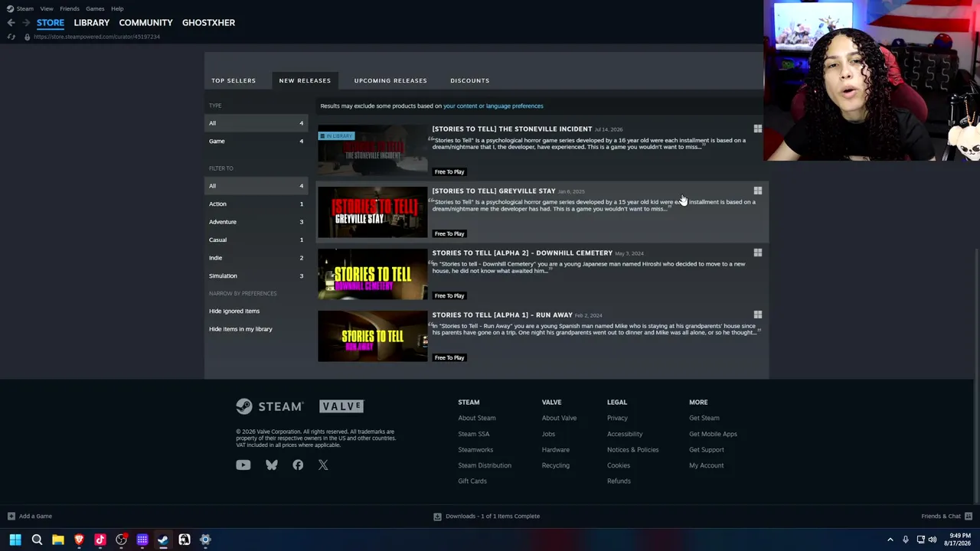This screenshot has width=980, height=551.
Task: Click Free To Play on Greyville Stay
Action: (449, 233)
